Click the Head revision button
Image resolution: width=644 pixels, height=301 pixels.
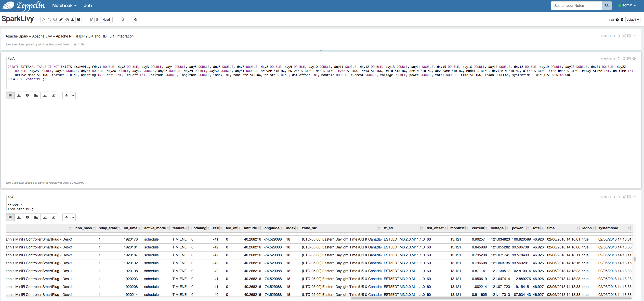click(x=106, y=20)
